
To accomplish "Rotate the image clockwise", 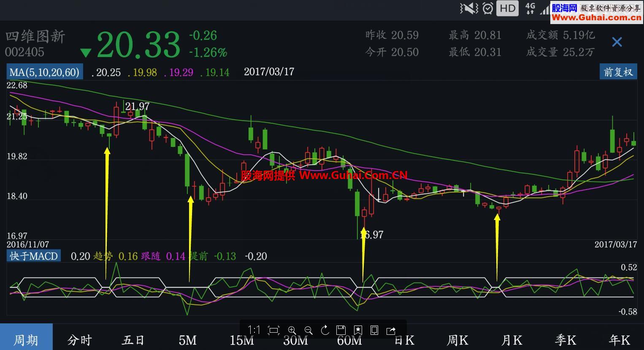I will (x=325, y=330).
